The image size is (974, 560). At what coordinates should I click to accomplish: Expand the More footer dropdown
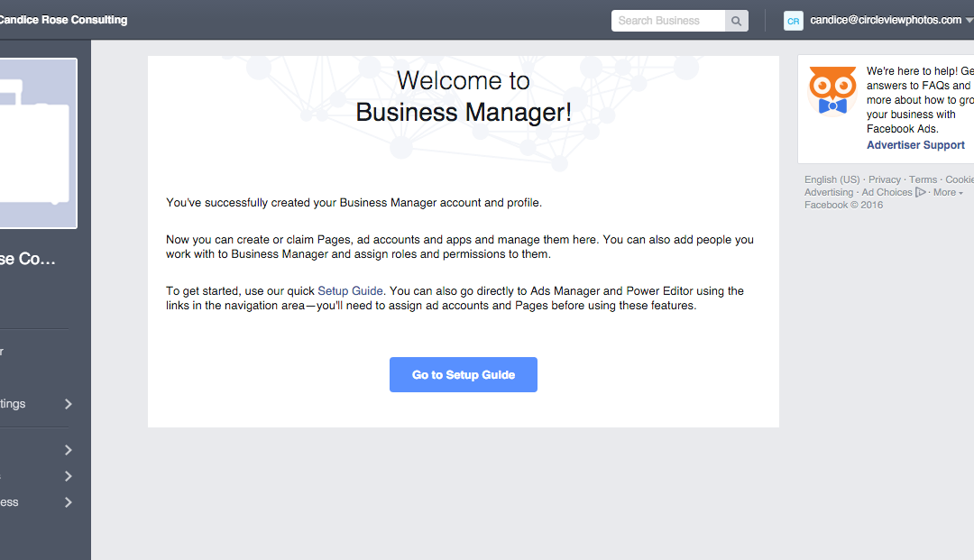pyautogui.click(x=948, y=192)
